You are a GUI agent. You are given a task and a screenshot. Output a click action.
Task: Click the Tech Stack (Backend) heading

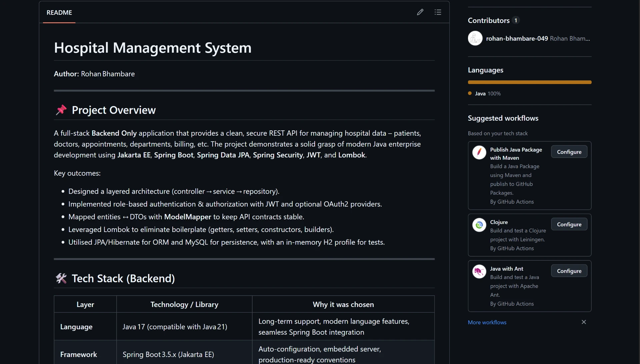click(123, 278)
